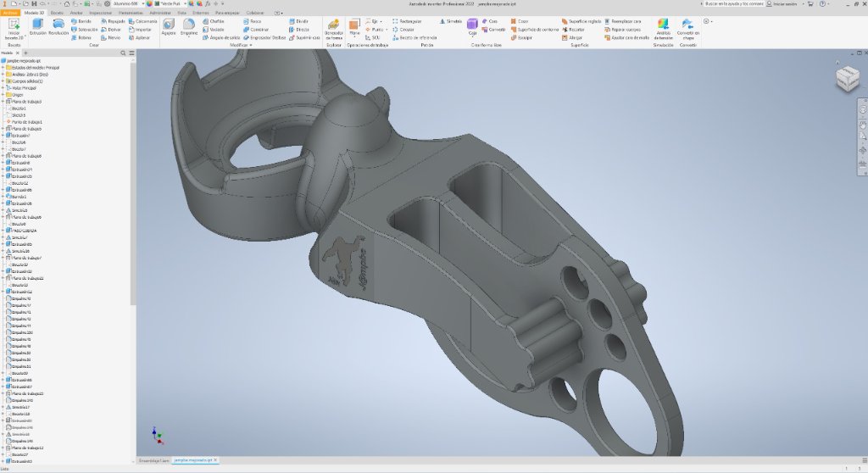Select the Calcomanía decal tool
Screen dimensions: 868x473
(142, 21)
